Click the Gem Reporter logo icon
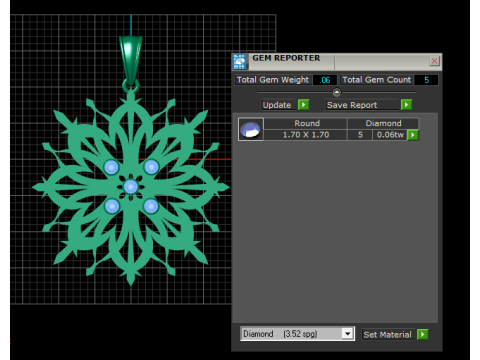480x360 pixels. [239, 62]
